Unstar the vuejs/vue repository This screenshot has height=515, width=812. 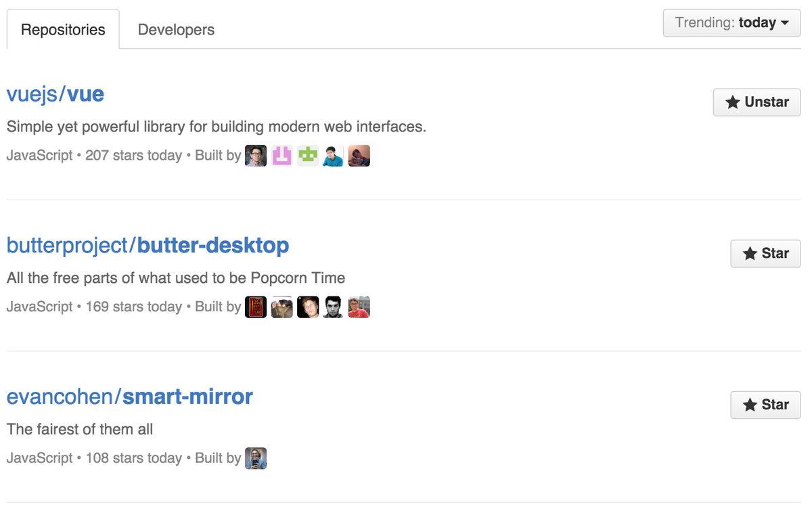tap(757, 102)
